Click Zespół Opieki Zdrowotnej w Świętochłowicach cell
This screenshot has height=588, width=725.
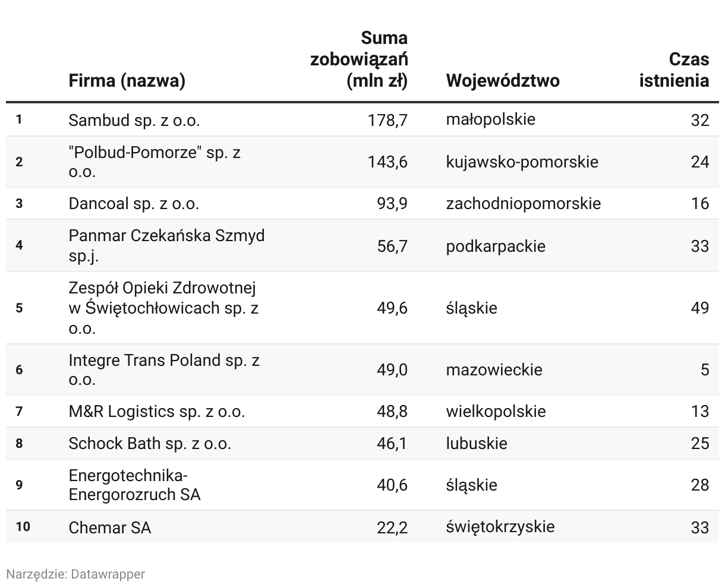coord(163,308)
